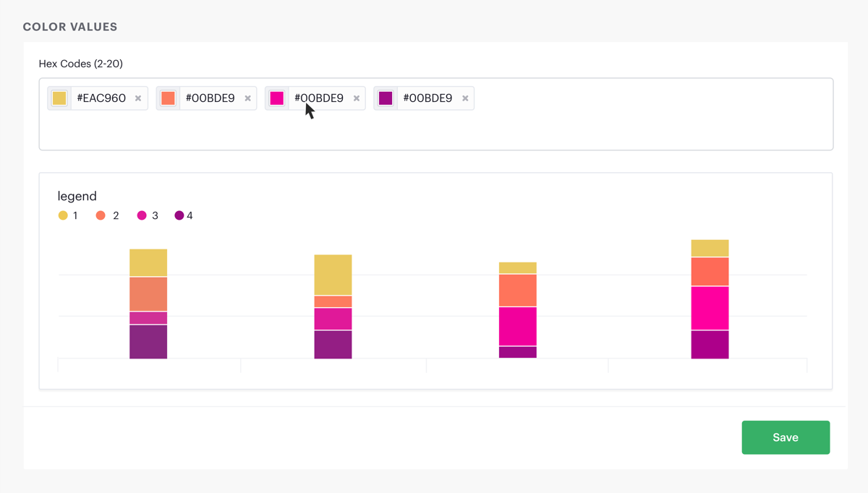This screenshot has height=493, width=868.
Task: Toggle legend item 1 yellow dot
Action: tap(63, 215)
